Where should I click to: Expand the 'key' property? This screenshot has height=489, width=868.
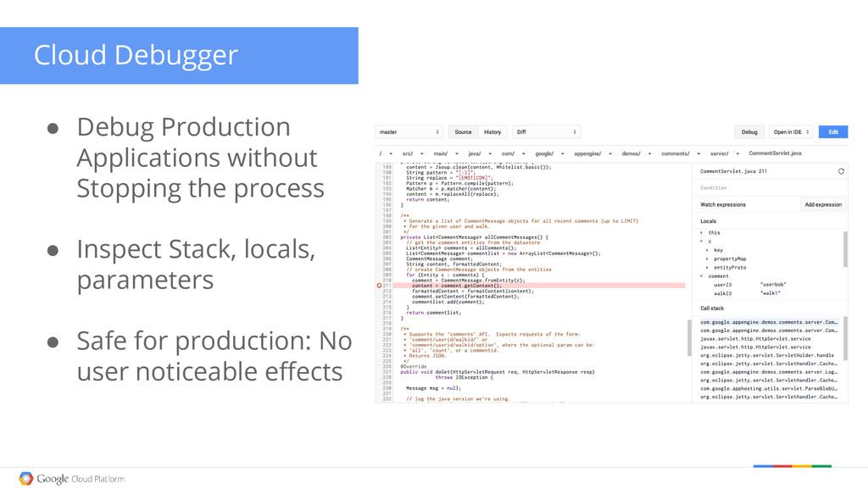point(707,251)
